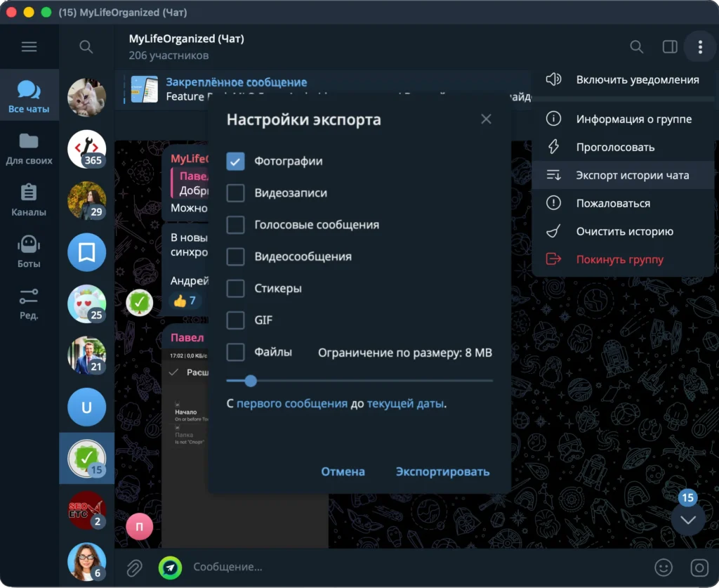Click the thumbs-up 7 reaction

185,301
